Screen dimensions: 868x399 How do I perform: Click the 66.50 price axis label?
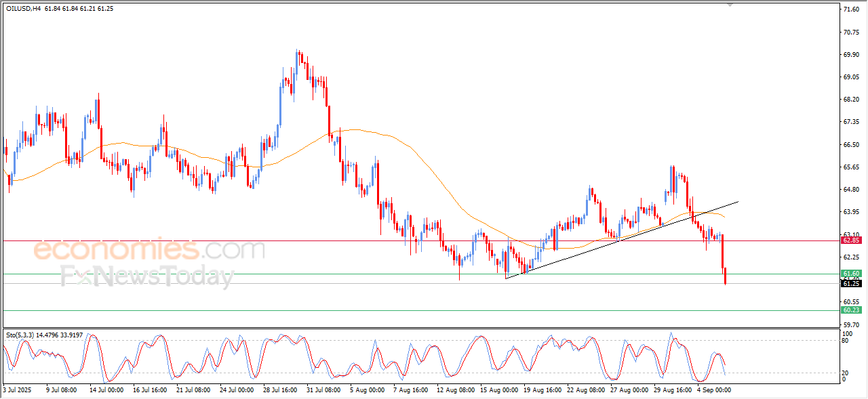click(852, 144)
